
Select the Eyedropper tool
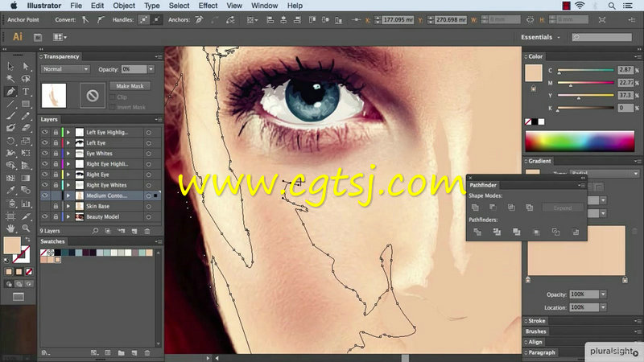pyautogui.click(x=10, y=190)
